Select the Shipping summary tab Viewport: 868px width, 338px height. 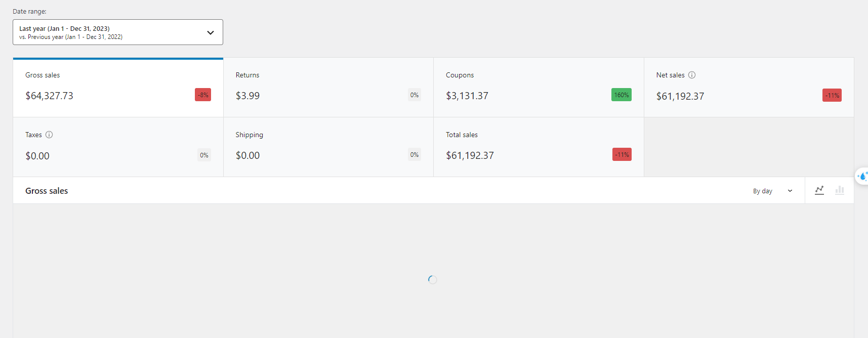tap(328, 147)
